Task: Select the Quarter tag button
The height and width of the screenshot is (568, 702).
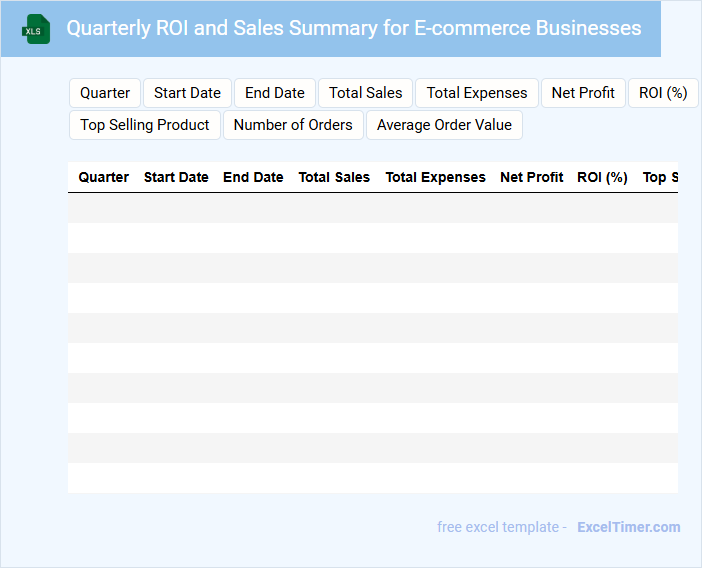Action: coord(105,93)
